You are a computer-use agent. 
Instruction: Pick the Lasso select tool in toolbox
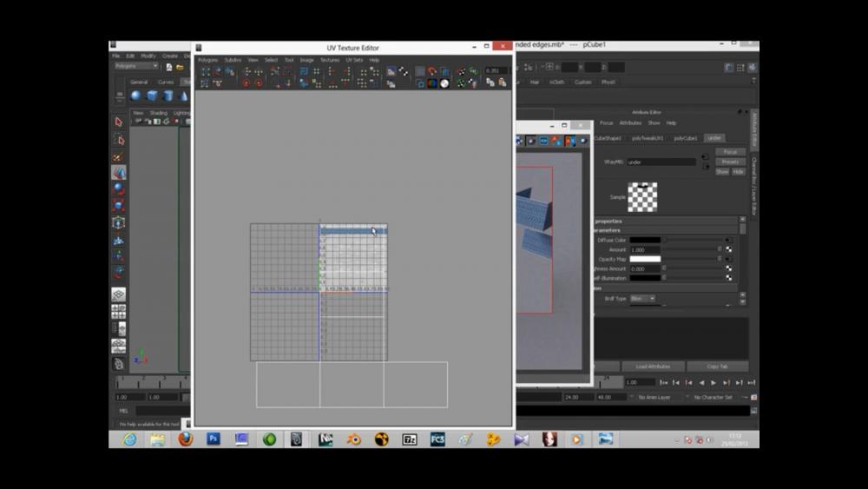(x=118, y=139)
